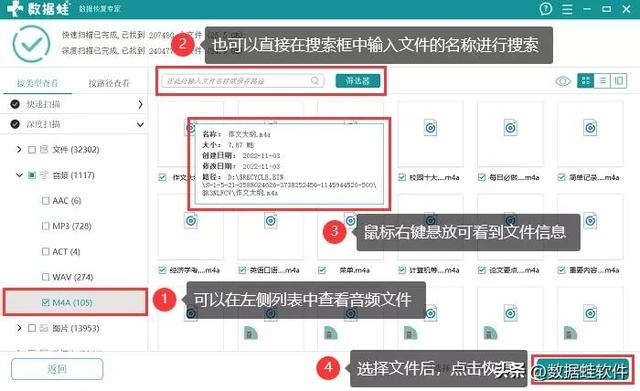Click the magnifier search icon in search box
The image size is (640, 391).
tap(315, 81)
